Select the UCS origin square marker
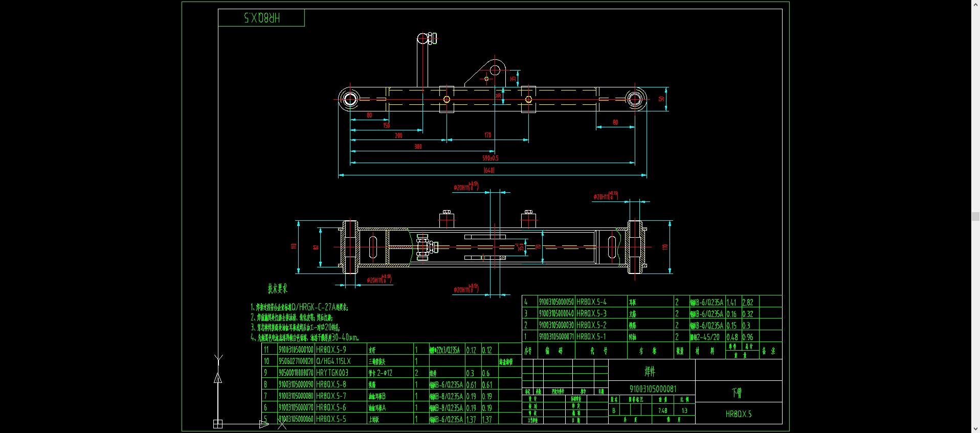 tap(218, 424)
